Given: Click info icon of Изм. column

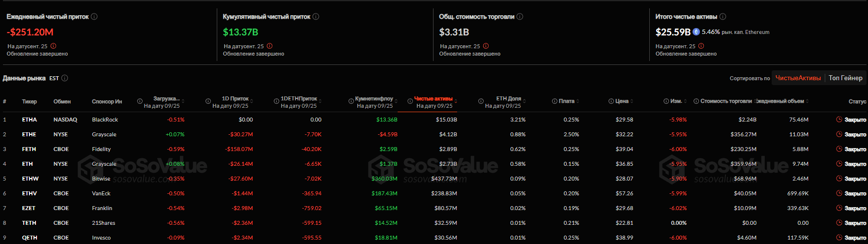Looking at the screenshot, I should [x=666, y=101].
